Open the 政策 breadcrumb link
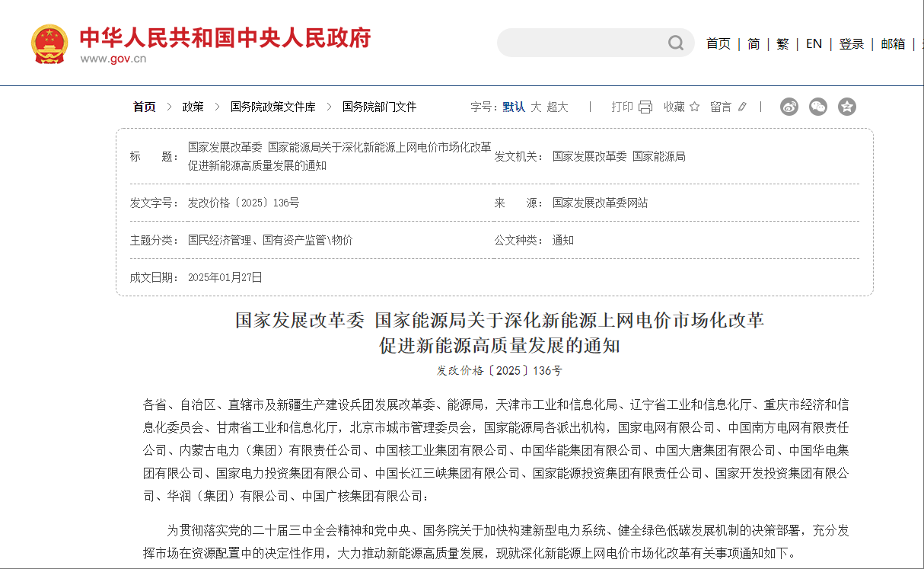Viewport: 924px width, 569px height. pyautogui.click(x=193, y=107)
